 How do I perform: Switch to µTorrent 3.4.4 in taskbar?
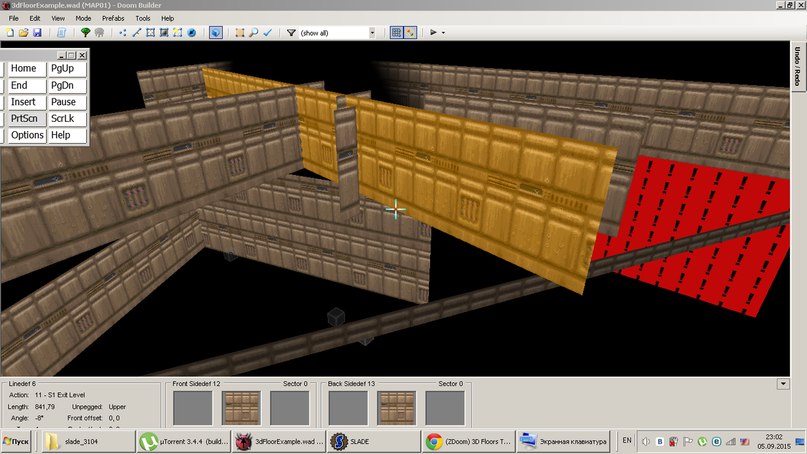[x=183, y=441]
